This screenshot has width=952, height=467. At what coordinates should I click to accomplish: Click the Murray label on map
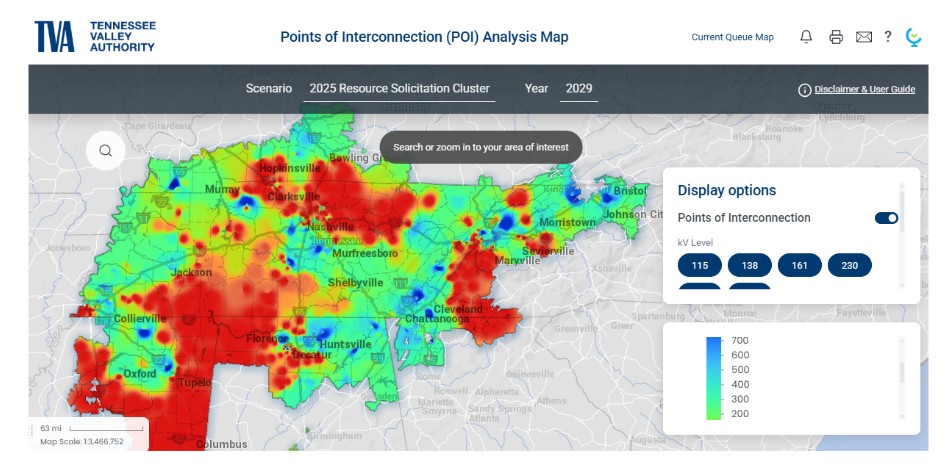coord(222,189)
